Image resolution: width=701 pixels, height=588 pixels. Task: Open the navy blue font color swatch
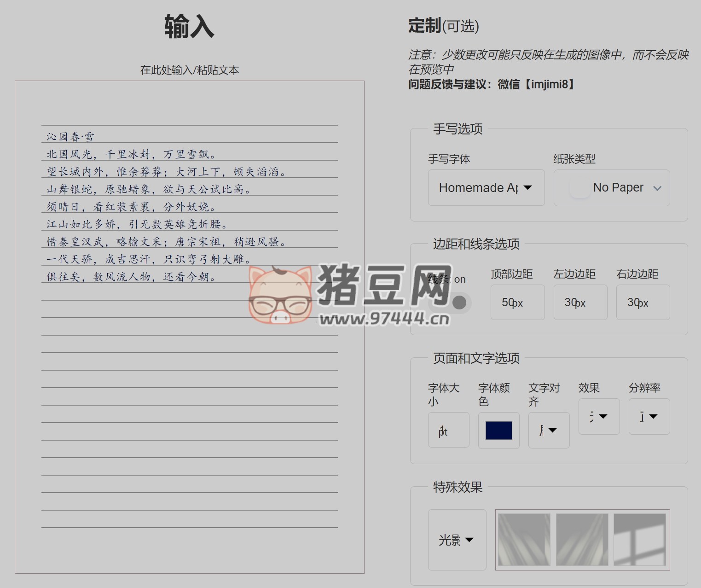coord(498,430)
